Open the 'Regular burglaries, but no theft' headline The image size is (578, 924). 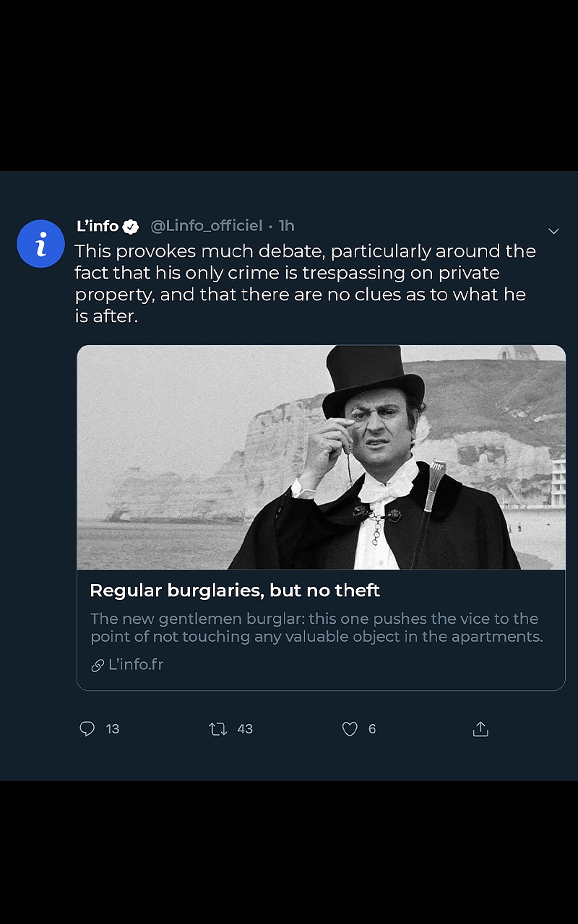(235, 590)
